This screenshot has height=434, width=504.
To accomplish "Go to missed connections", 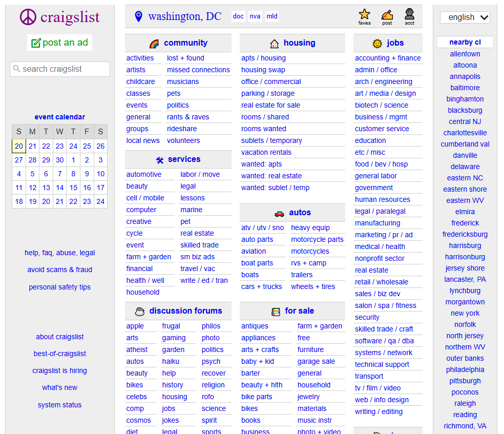I will (x=198, y=70).
